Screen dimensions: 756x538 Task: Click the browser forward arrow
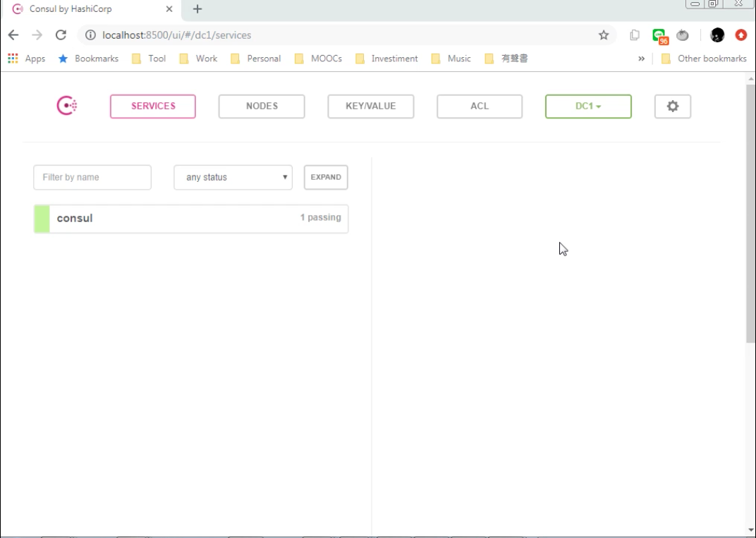click(37, 35)
